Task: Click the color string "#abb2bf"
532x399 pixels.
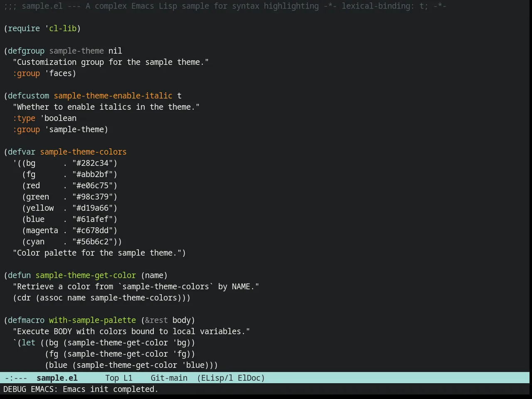Action: 93,174
